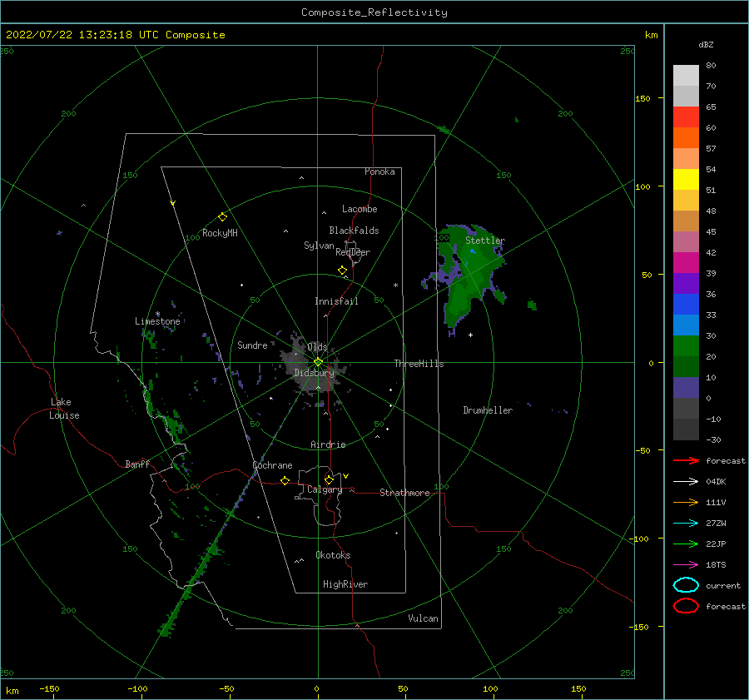
Task: Select the Cochrane label
Action: (272, 465)
